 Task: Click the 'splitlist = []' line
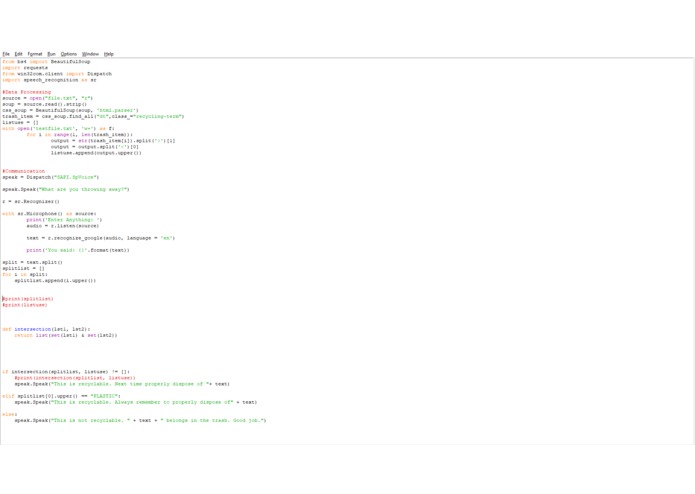[x=23, y=268]
